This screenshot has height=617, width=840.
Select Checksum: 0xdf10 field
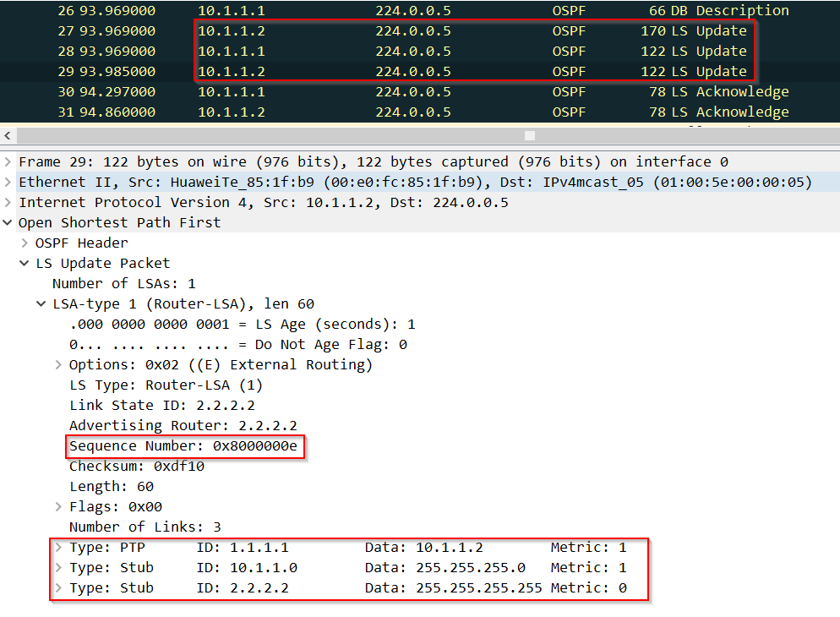137,467
